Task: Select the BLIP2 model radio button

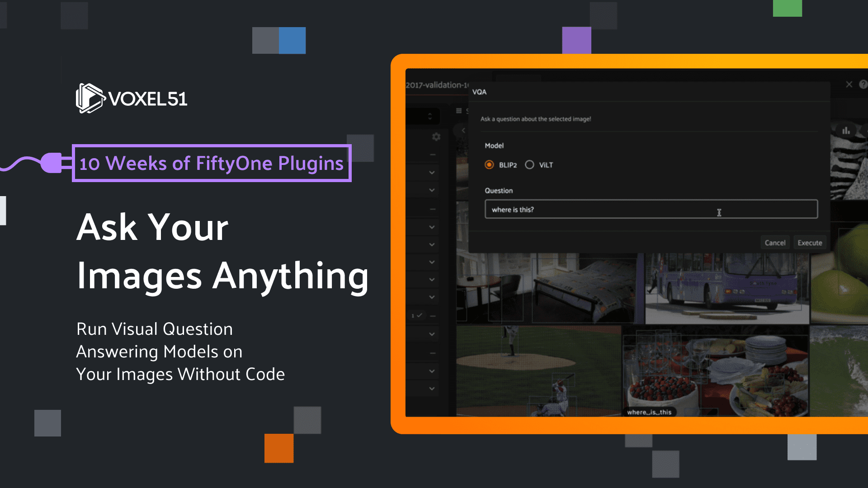Action: pos(489,165)
